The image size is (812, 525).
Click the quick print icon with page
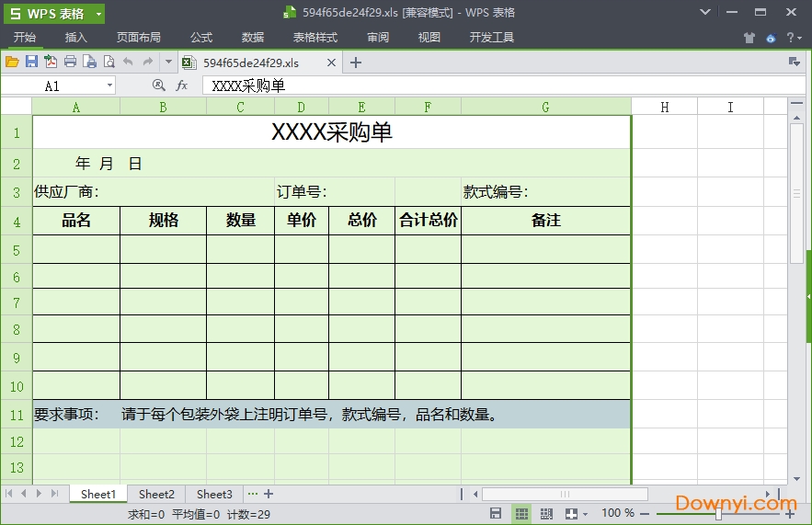point(89,63)
